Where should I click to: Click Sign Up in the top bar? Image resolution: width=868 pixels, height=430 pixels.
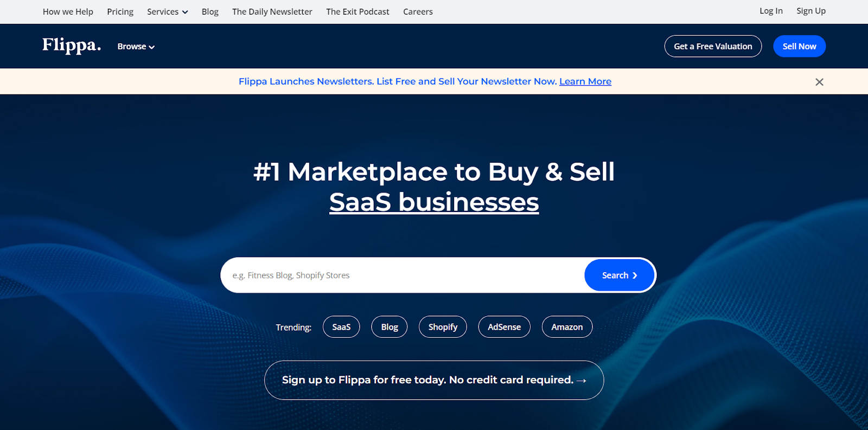[x=811, y=11]
